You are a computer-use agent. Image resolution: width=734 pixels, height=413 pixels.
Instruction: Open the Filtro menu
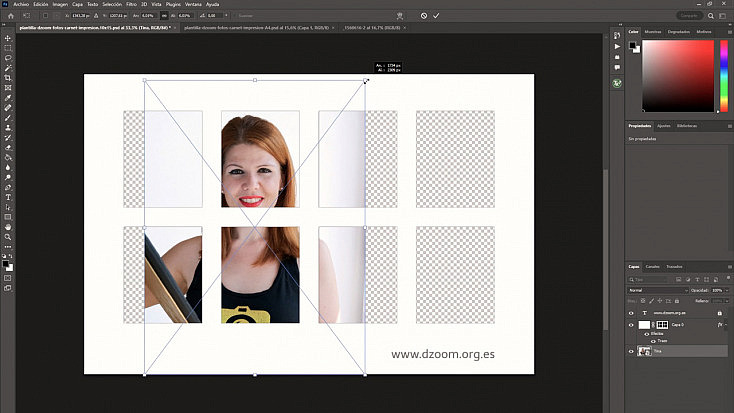[132, 4]
